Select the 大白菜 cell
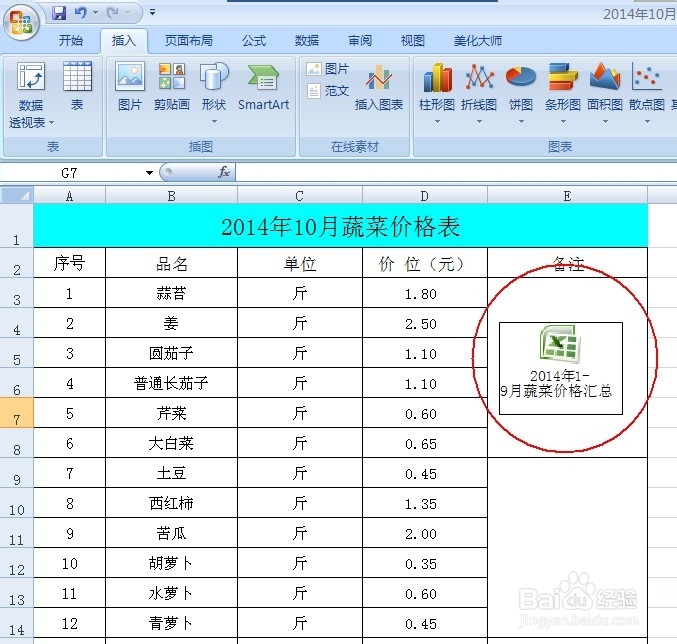Image resolution: width=677 pixels, height=644 pixels. click(171, 443)
